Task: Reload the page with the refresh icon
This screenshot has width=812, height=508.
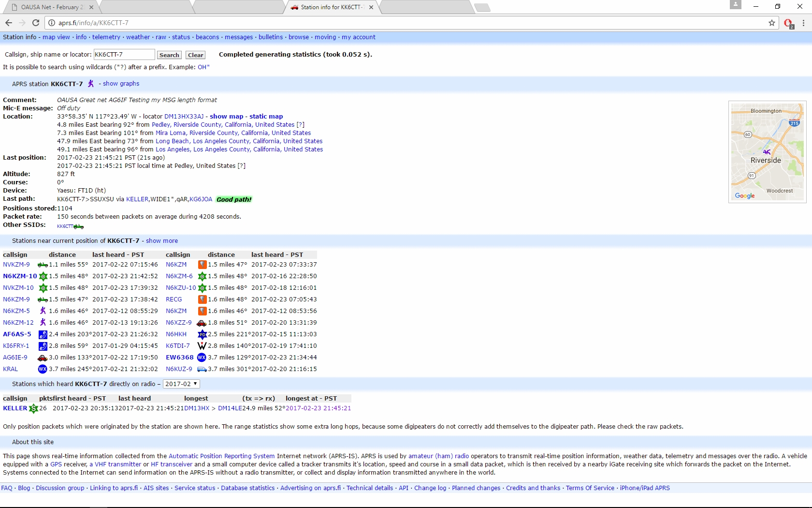Action: (x=36, y=23)
